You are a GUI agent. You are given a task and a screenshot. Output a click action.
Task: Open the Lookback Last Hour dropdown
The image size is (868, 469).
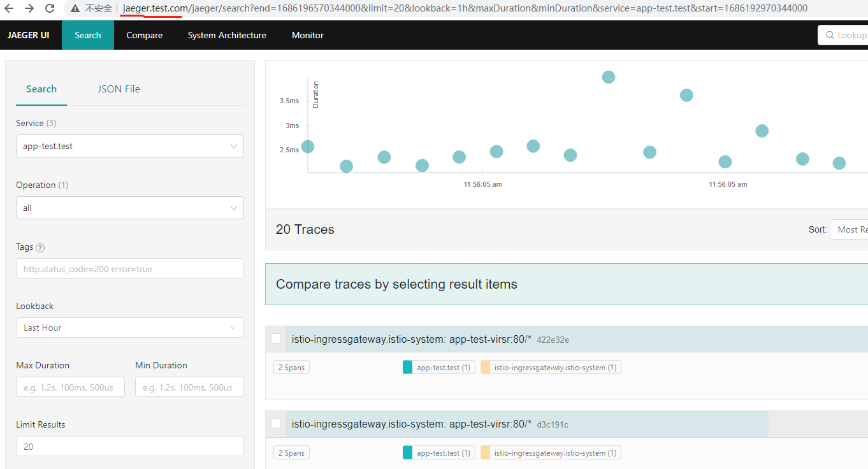[x=130, y=328]
